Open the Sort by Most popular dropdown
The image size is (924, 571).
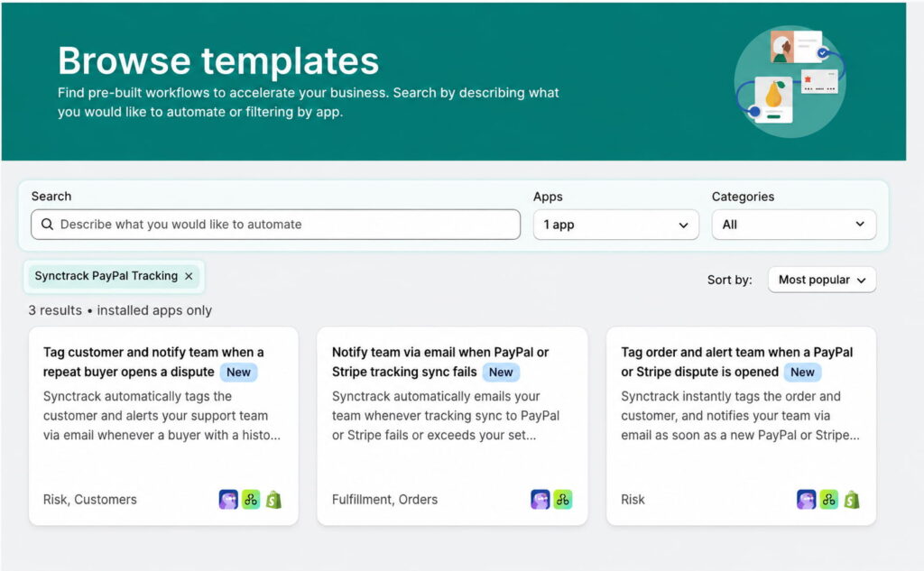coord(822,280)
